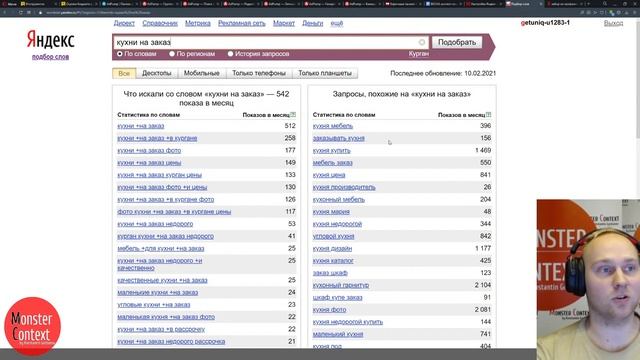
Task: Open query 'кухни +на заказ +в кургане фото'
Action: tap(165, 200)
